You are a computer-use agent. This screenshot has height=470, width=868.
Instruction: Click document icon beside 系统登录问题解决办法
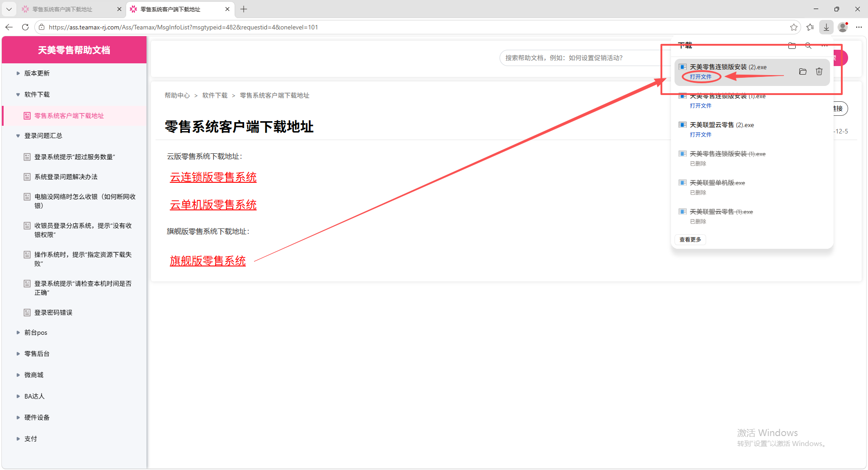(x=27, y=177)
